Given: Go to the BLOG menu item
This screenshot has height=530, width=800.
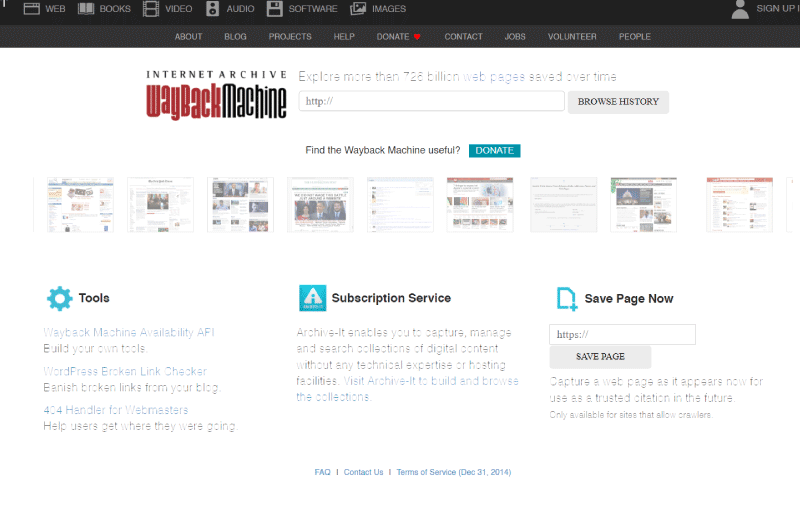Looking at the screenshot, I should 235,37.
